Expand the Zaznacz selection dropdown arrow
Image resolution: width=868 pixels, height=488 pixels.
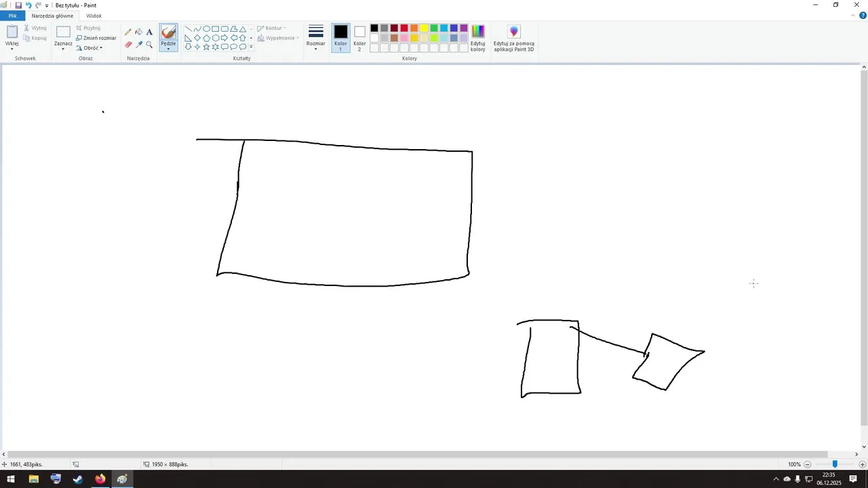[63, 49]
